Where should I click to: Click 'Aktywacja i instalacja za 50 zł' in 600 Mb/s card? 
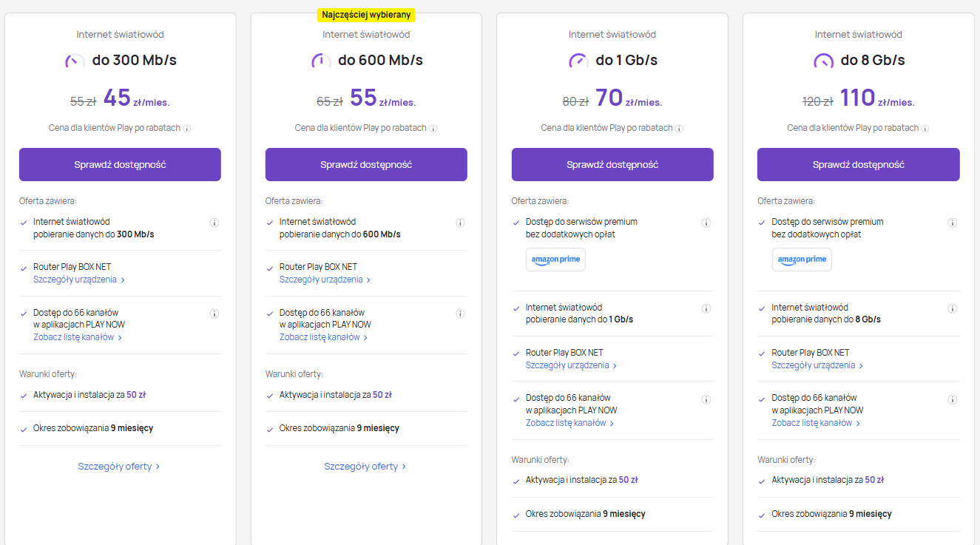click(x=336, y=395)
